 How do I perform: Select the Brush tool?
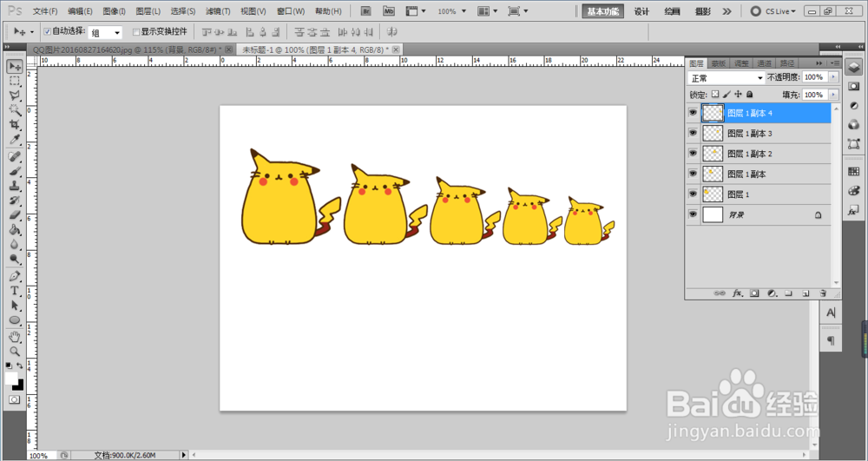click(x=15, y=171)
